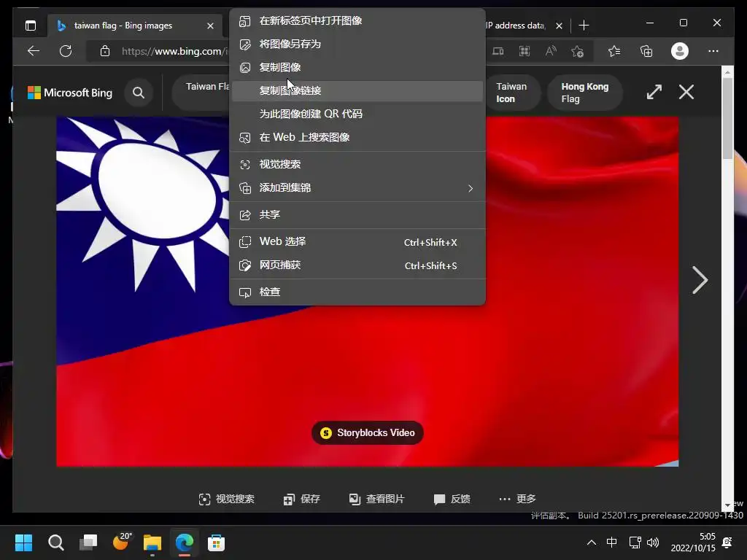Add this page to favorites star icon
The width and height of the screenshot is (747, 560).
pos(578,51)
